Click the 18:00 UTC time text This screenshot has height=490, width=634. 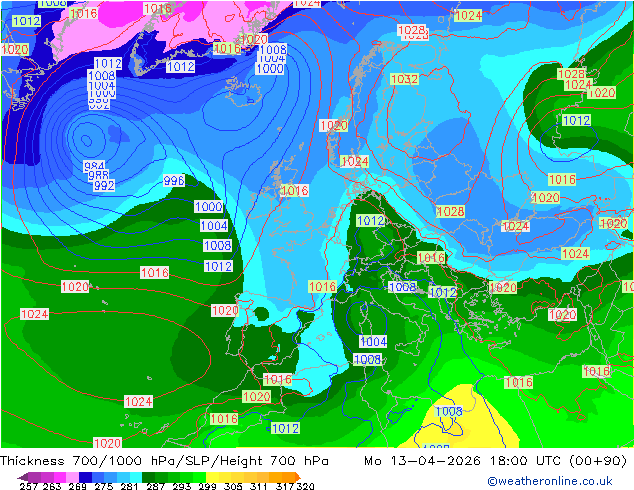click(525, 460)
